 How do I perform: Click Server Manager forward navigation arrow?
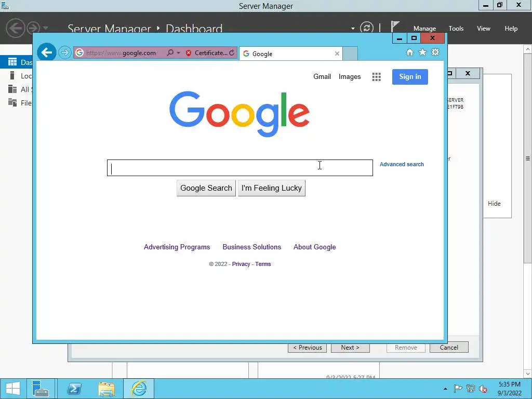tap(33, 28)
